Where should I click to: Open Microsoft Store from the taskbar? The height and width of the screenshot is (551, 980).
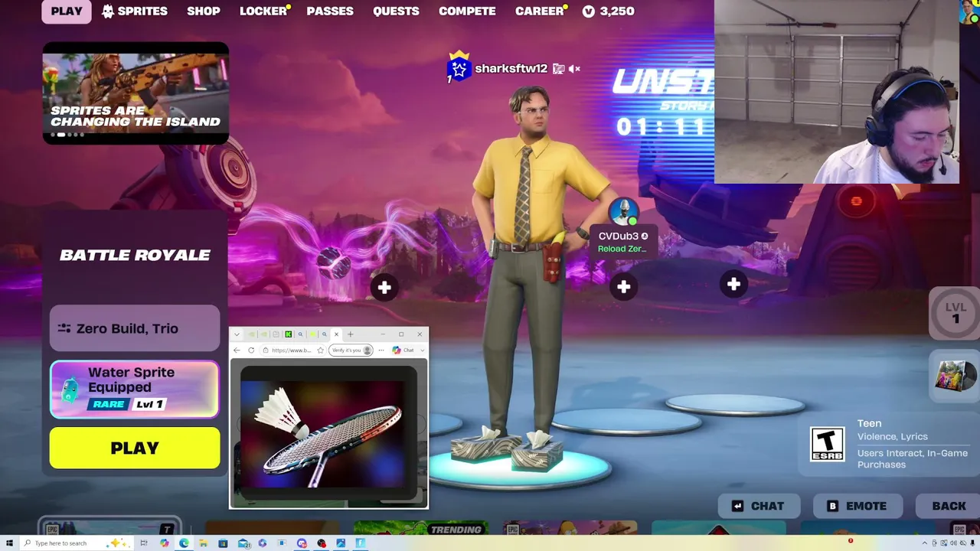coord(223,543)
